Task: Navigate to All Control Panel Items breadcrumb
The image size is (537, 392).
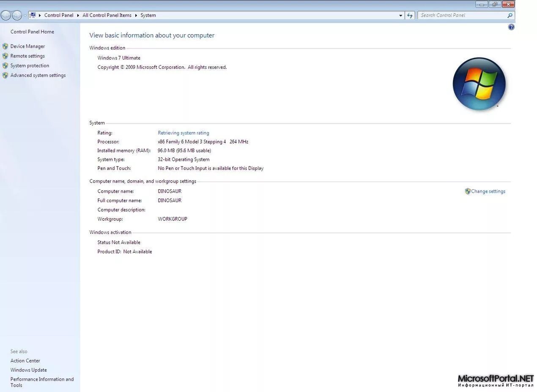Action: pos(107,15)
